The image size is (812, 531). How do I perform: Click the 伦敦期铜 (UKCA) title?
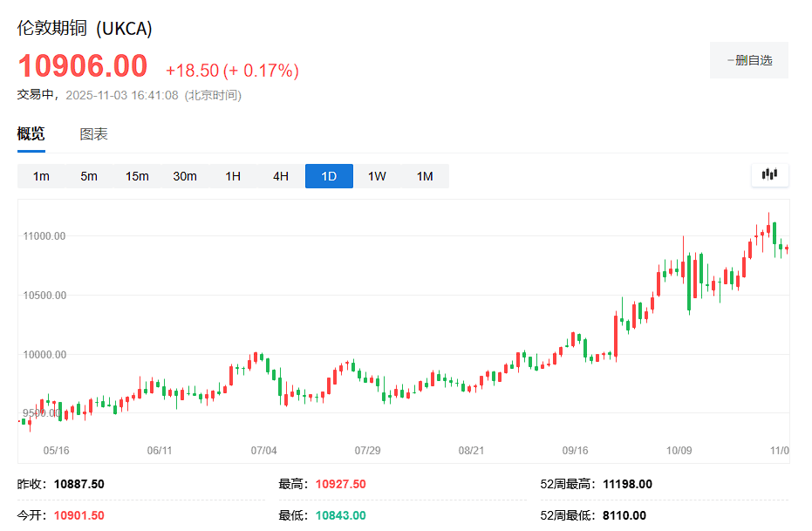tap(85, 28)
